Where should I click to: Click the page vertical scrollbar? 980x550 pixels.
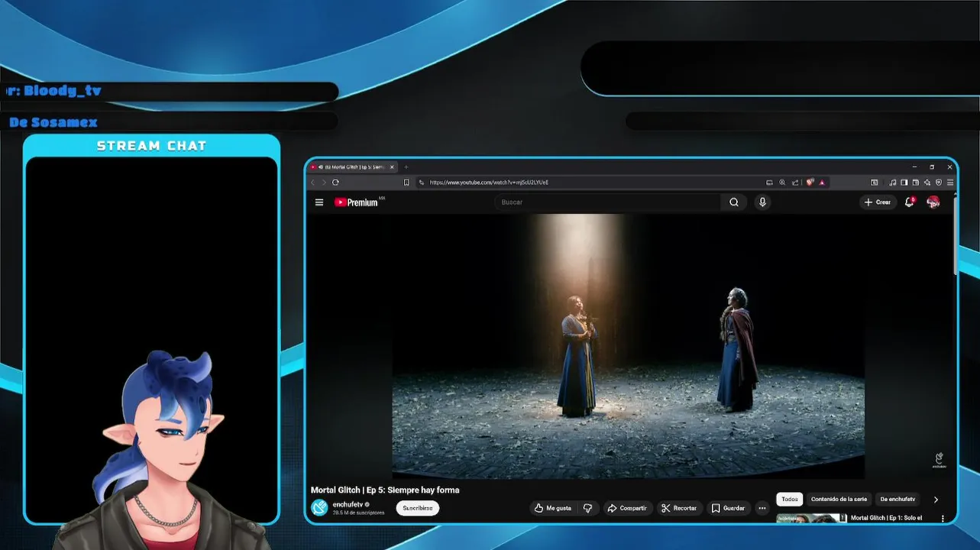point(955,237)
